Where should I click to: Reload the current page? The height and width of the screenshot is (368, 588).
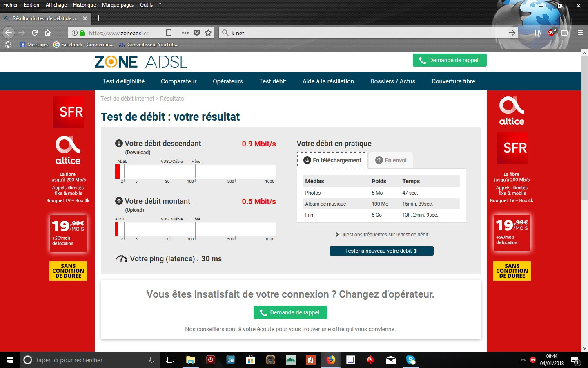35,33
